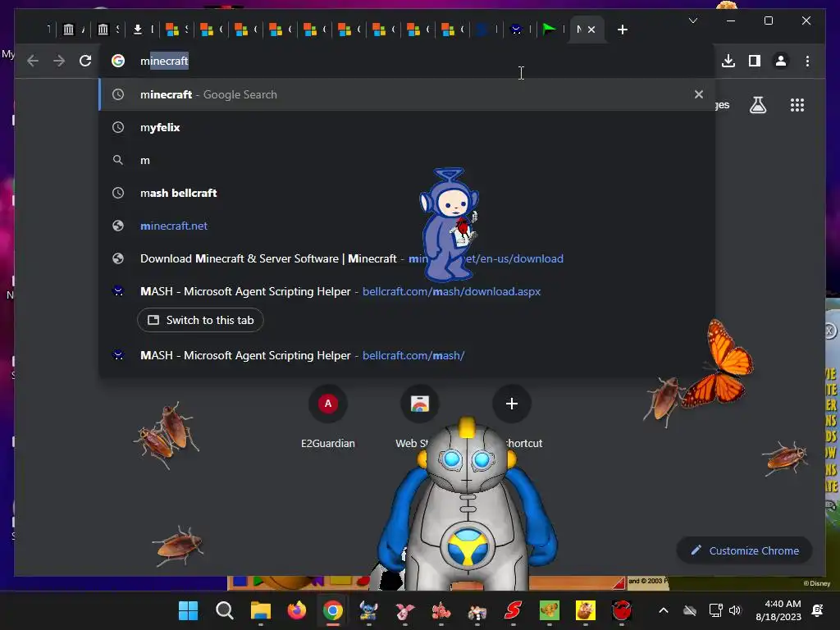Select the single letter m search suggestion
The image size is (840, 630).
pos(407,160)
